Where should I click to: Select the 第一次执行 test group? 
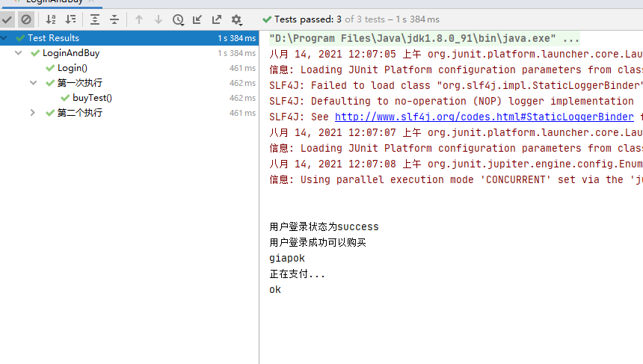pos(79,83)
